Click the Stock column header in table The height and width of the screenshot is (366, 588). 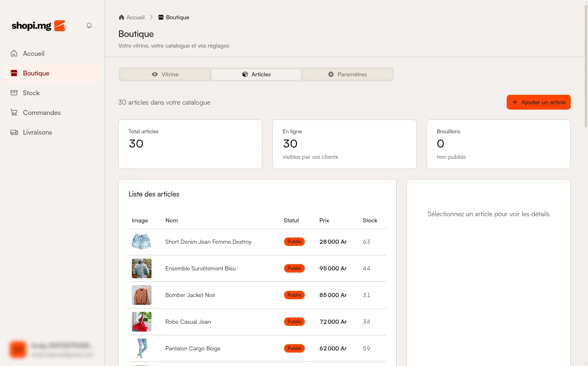[x=370, y=220]
